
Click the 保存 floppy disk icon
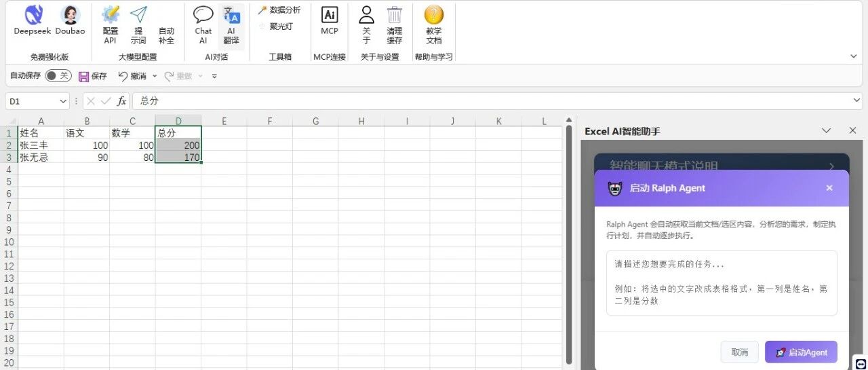point(84,76)
